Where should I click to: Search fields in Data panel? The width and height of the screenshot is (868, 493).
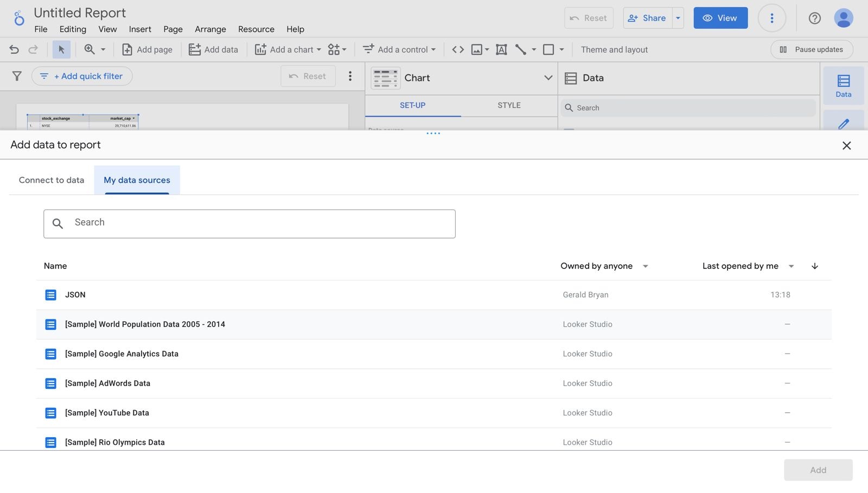[688, 108]
